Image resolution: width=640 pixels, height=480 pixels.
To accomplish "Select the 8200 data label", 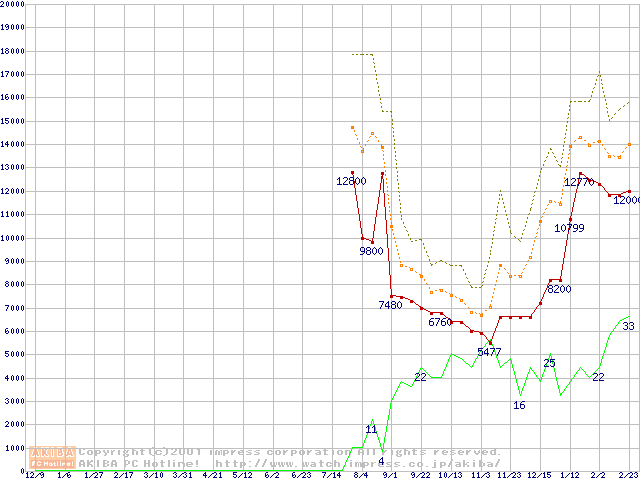I will (559, 289).
